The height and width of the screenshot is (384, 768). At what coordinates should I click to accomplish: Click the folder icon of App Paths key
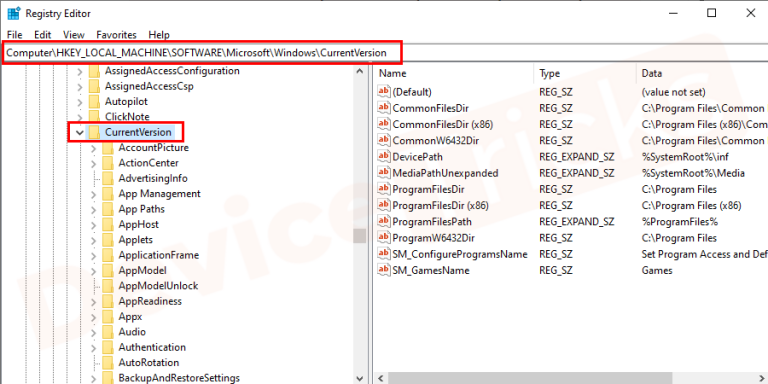click(x=108, y=209)
